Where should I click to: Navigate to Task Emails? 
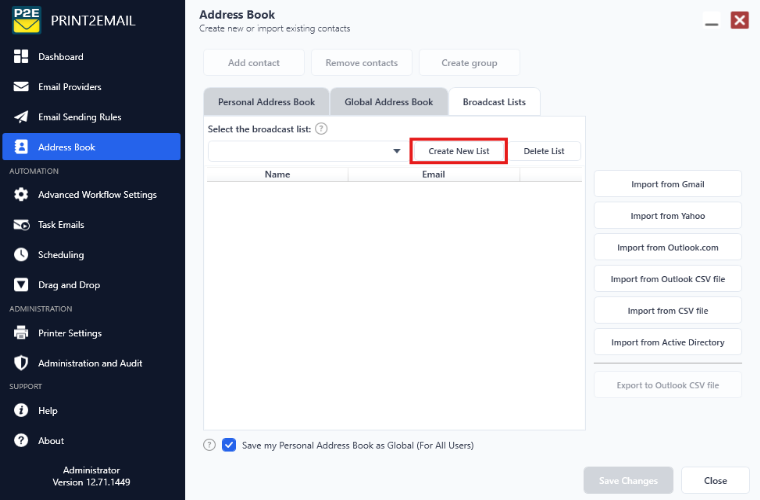[x=92, y=225]
